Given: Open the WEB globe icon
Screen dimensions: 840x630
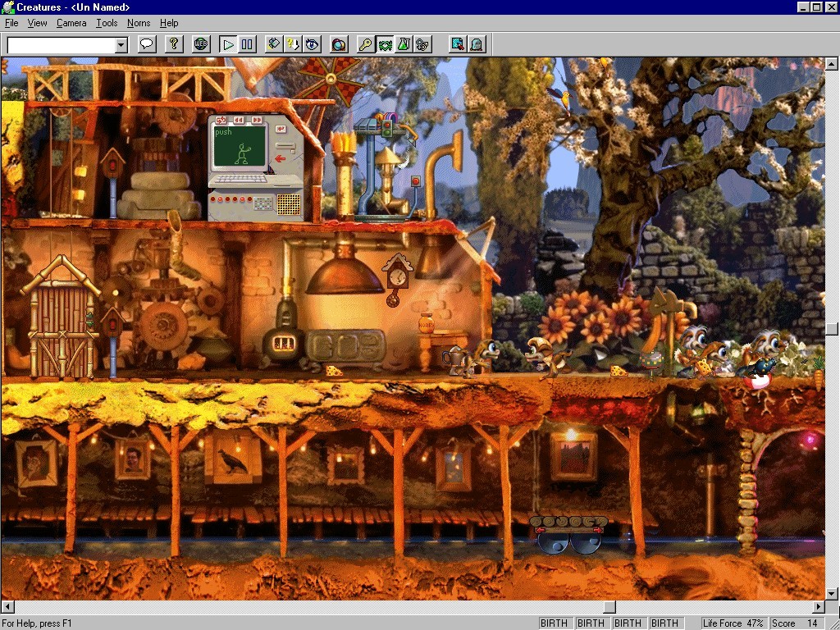Looking at the screenshot, I should tap(201, 44).
